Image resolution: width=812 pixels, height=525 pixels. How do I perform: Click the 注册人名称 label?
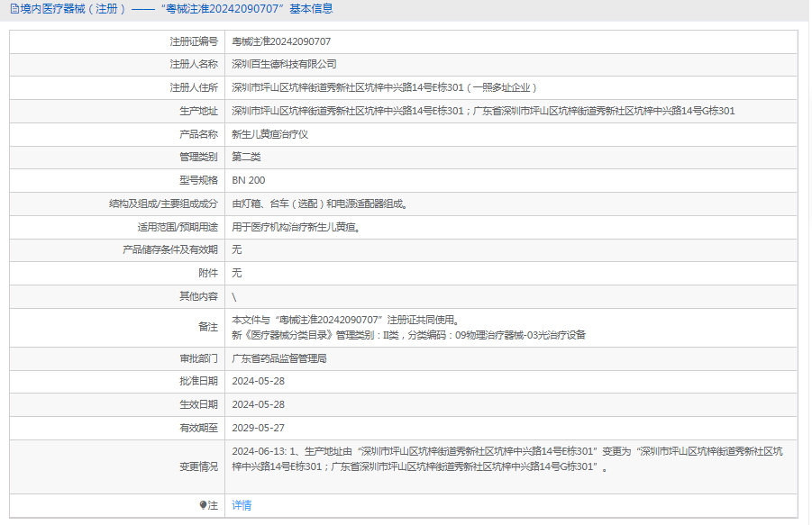click(194, 64)
